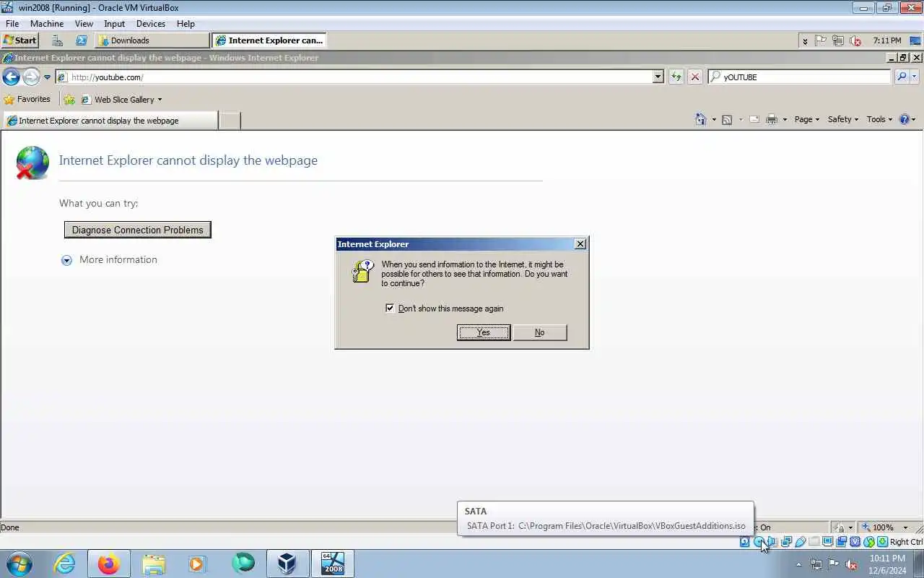Open the VirtualBox Input menu
The width and height of the screenshot is (924, 578).
coord(114,24)
